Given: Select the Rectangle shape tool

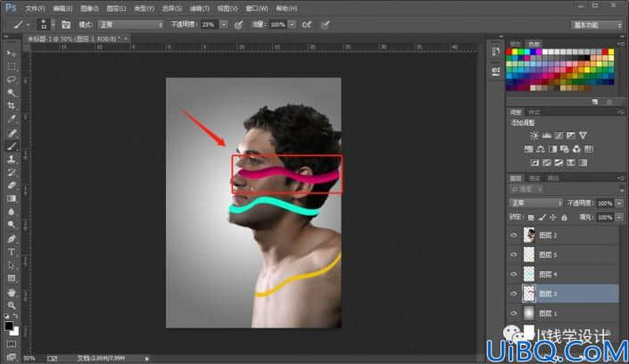Looking at the screenshot, I should coord(12,278).
